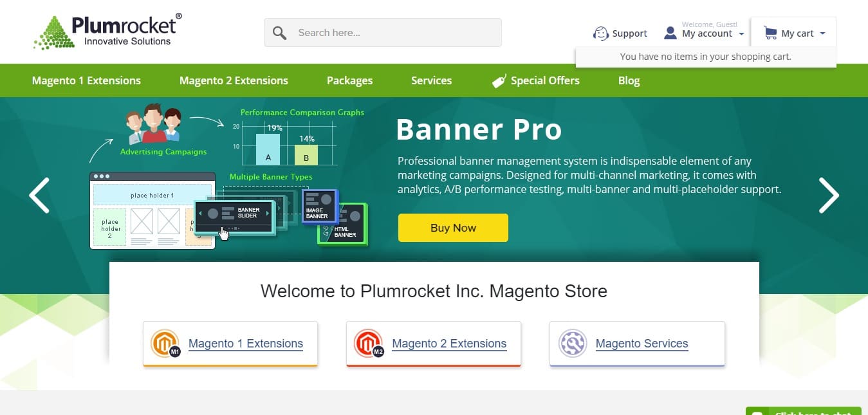The height and width of the screenshot is (415, 868).
Task: Open the Special Offers menu
Action: [x=545, y=80]
